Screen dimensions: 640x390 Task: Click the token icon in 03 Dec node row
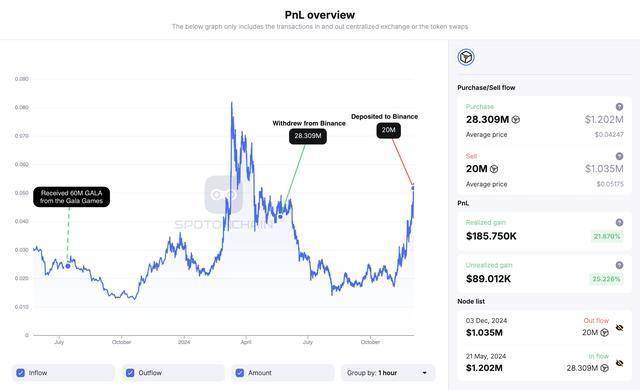coord(604,332)
